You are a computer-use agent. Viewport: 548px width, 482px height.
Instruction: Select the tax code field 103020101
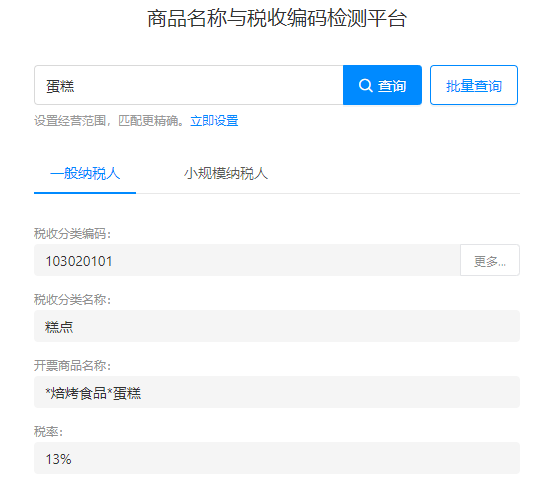(x=247, y=260)
